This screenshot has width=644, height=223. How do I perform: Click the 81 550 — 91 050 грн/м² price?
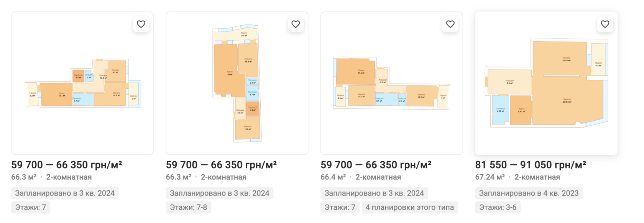[x=531, y=165]
